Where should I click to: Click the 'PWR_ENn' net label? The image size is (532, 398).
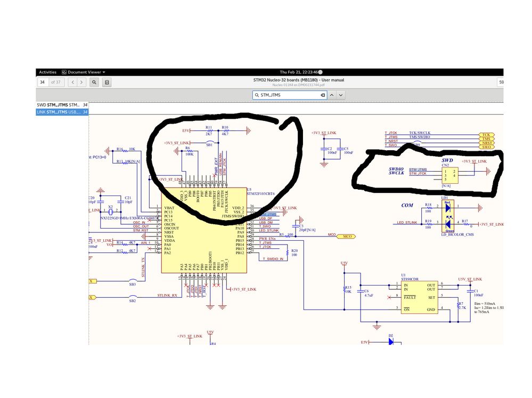tap(267, 239)
